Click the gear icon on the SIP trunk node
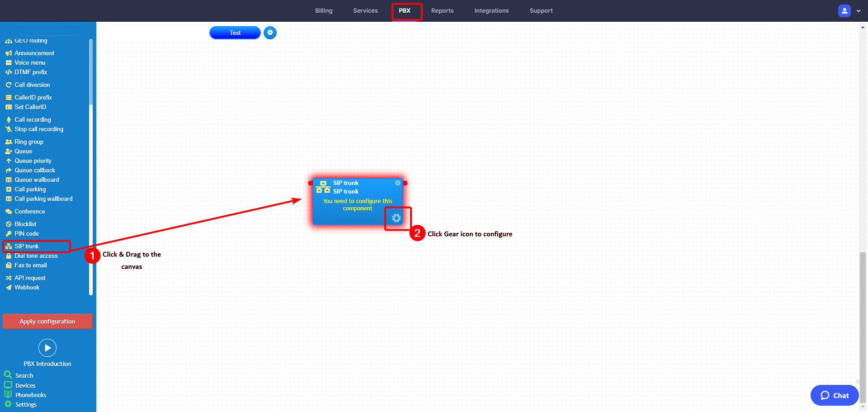Screen dimensions: 868x412 coord(396,218)
